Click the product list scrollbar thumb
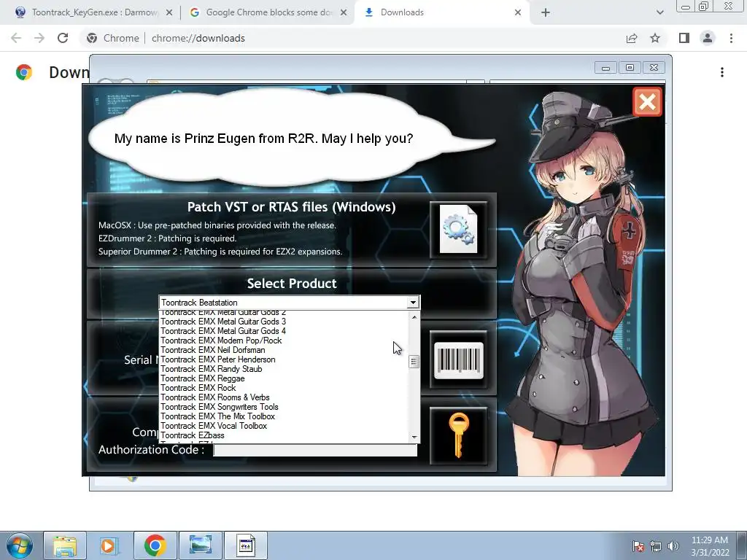The width and height of the screenshot is (747, 560). (414, 362)
